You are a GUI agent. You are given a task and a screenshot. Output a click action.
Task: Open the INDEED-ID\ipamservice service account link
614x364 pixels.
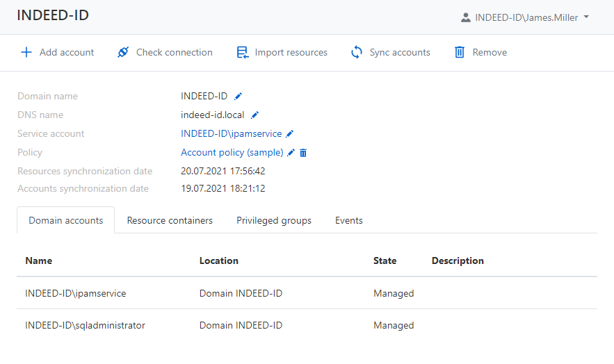[x=231, y=133]
